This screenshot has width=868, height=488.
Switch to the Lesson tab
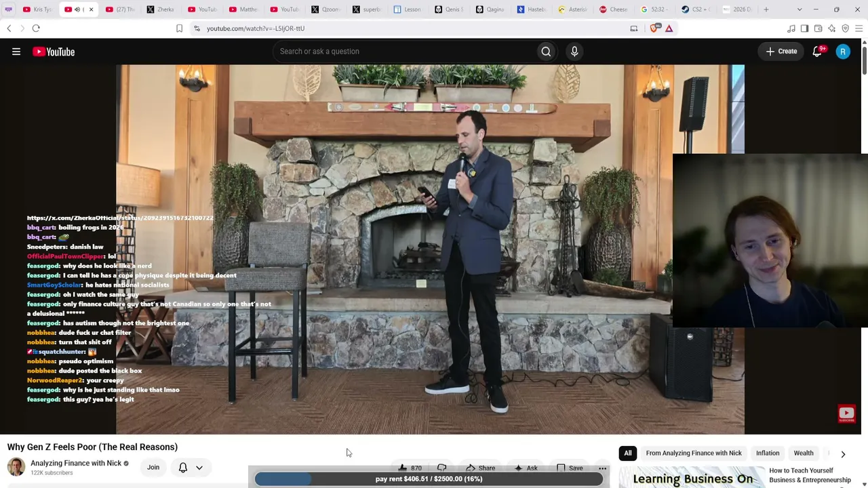point(407,9)
